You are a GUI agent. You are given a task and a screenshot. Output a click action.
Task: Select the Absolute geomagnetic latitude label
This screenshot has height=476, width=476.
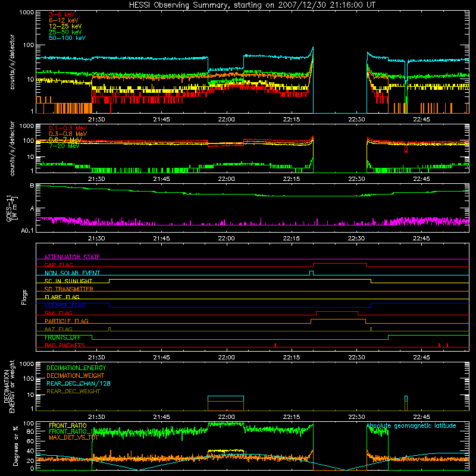pyautogui.click(x=411, y=425)
